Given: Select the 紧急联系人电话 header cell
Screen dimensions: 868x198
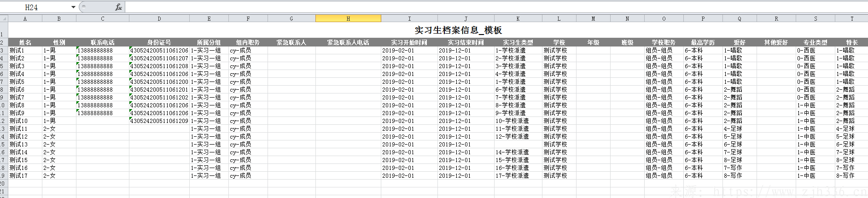Looking at the screenshot, I should [x=348, y=42].
